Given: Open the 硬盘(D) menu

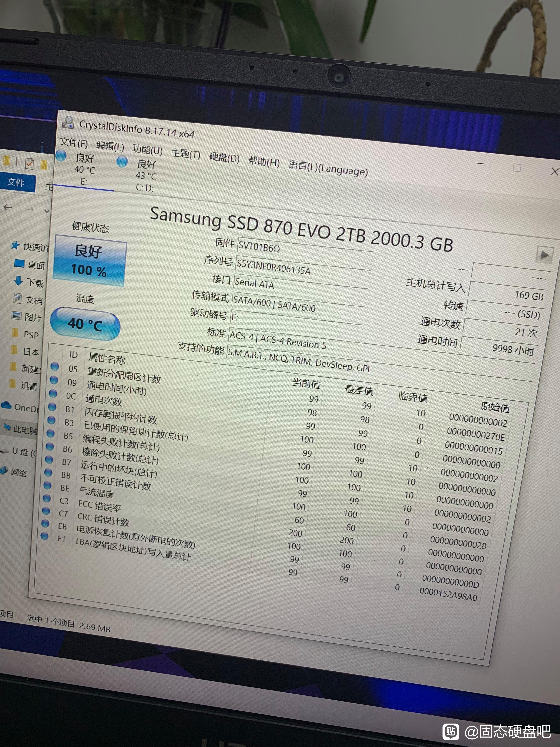Looking at the screenshot, I should [224, 157].
